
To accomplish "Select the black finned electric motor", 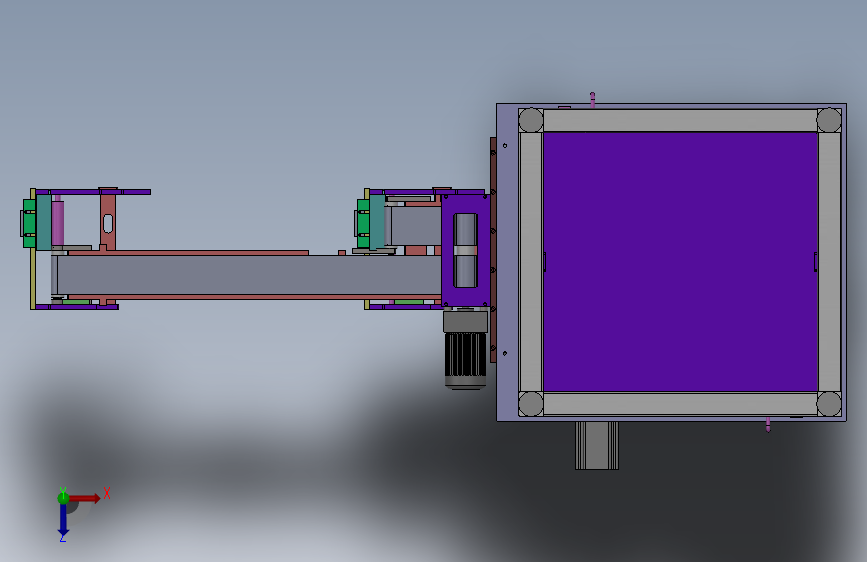I will point(466,360).
